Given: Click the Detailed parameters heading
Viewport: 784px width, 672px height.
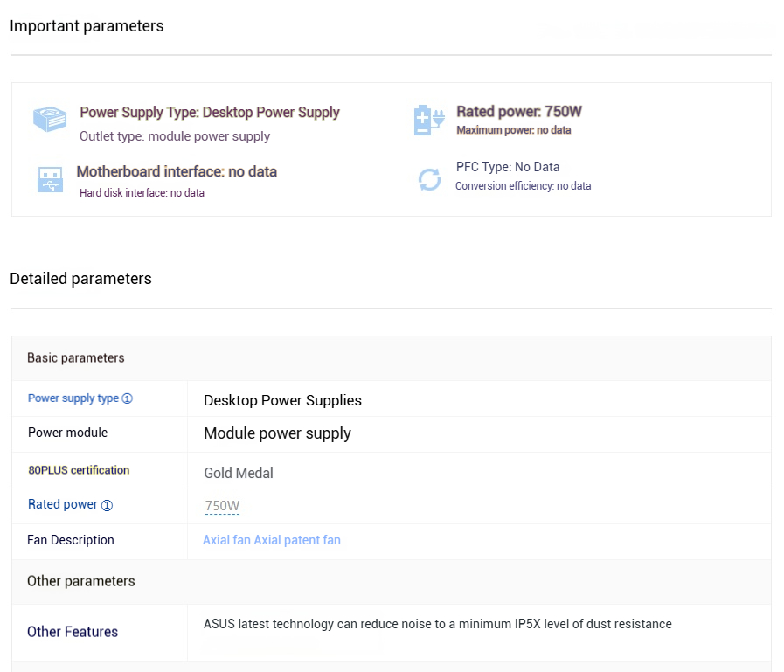Looking at the screenshot, I should (80, 279).
